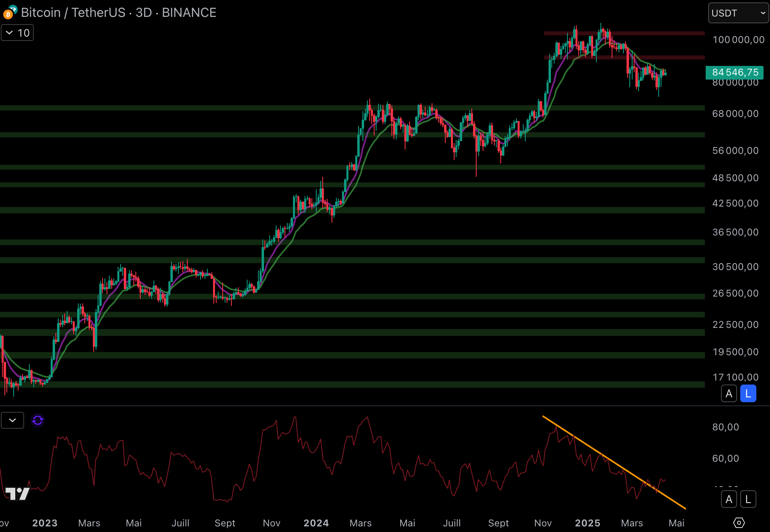Open chart settings via the gear icon

point(739,523)
